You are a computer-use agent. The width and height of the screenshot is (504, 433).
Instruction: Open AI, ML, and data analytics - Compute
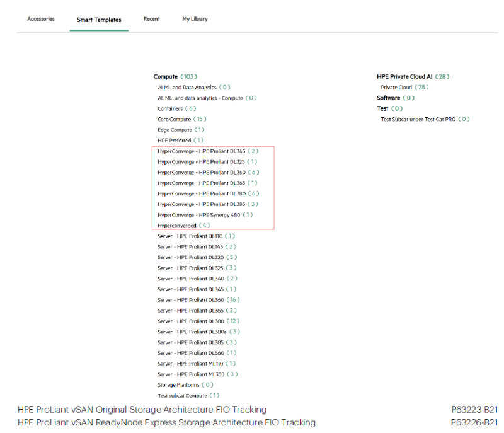coord(207,98)
